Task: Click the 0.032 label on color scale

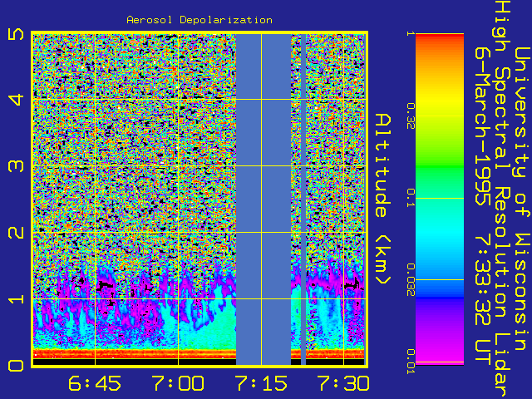Action: [x=411, y=280]
